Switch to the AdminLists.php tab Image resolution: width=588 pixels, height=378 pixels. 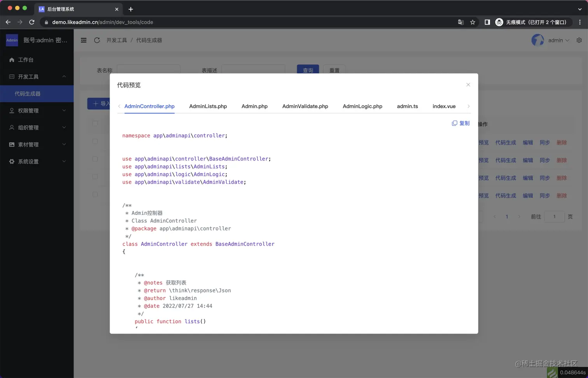pyautogui.click(x=208, y=106)
